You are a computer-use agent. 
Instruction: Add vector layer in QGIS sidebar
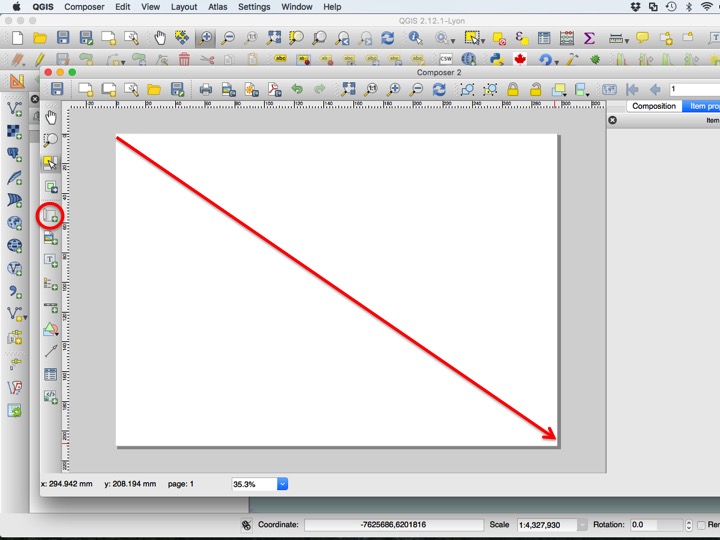(x=14, y=109)
